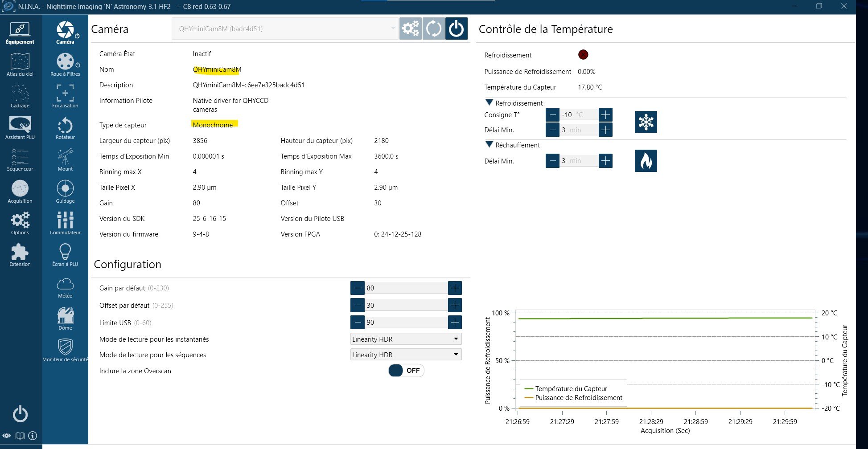Viewport: 868px width, 449px height.
Task: Start warming with the flame button
Action: tap(646, 161)
